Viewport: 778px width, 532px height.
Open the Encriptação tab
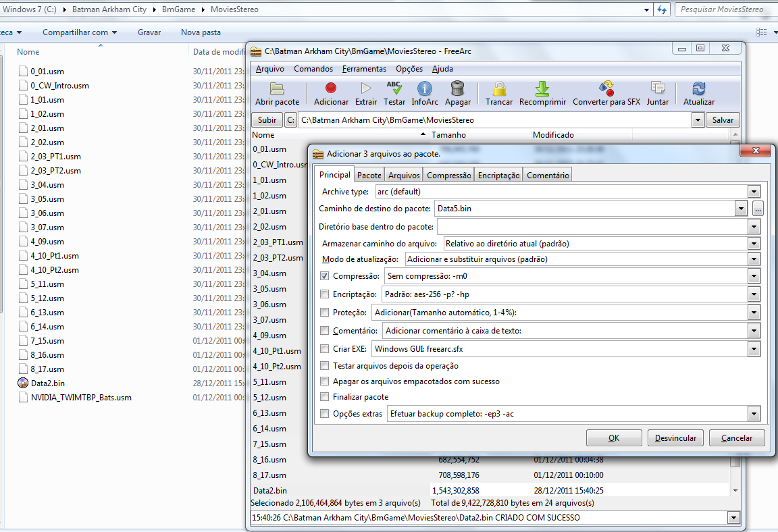click(498, 175)
